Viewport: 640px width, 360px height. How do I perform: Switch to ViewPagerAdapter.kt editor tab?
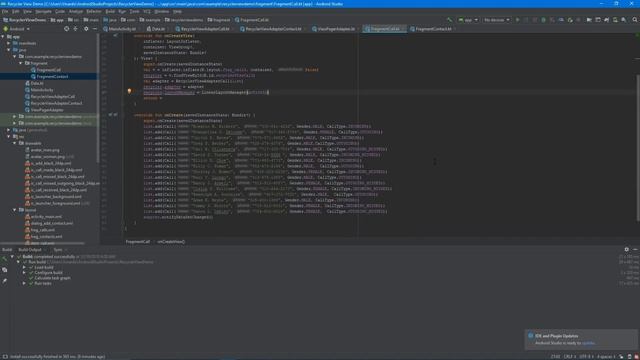click(336, 29)
